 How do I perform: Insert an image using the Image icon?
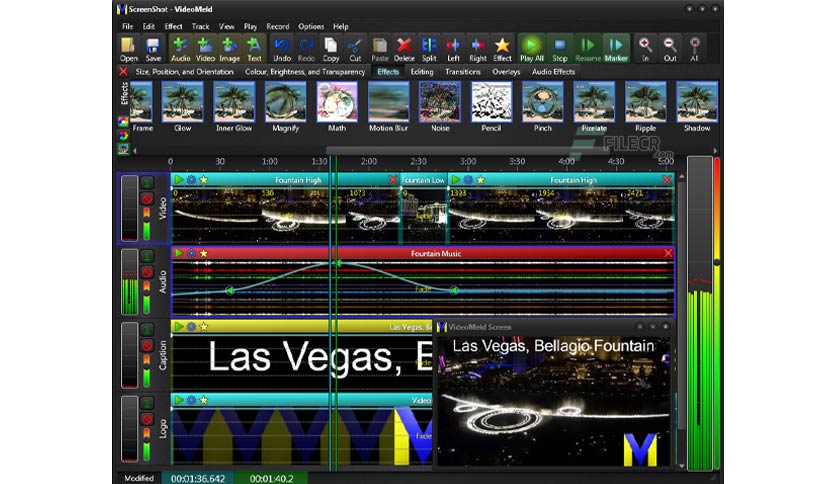point(229,49)
